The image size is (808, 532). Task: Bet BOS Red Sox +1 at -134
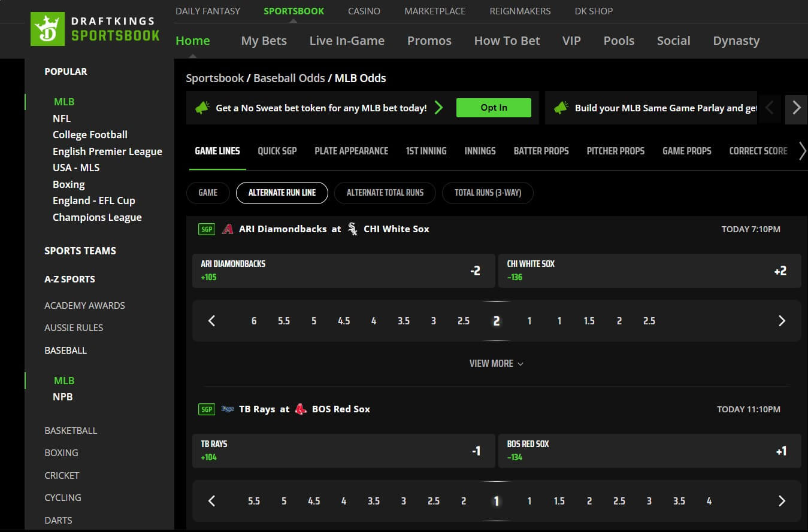[x=650, y=451]
